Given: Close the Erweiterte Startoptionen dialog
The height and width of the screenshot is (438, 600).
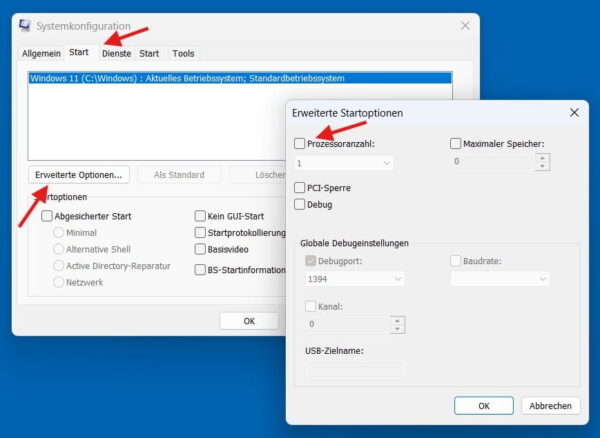Looking at the screenshot, I should 574,112.
